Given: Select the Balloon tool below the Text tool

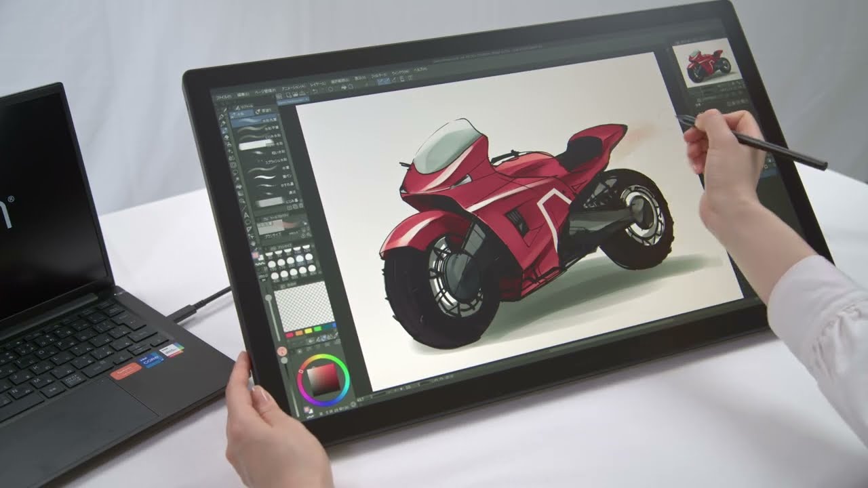Looking at the screenshot, I should coord(248,222).
